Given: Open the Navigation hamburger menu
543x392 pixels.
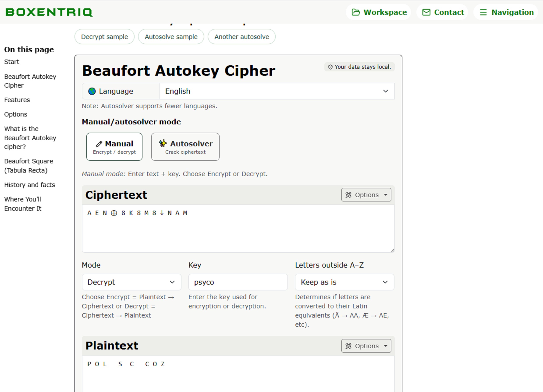Looking at the screenshot, I should click(x=483, y=12).
